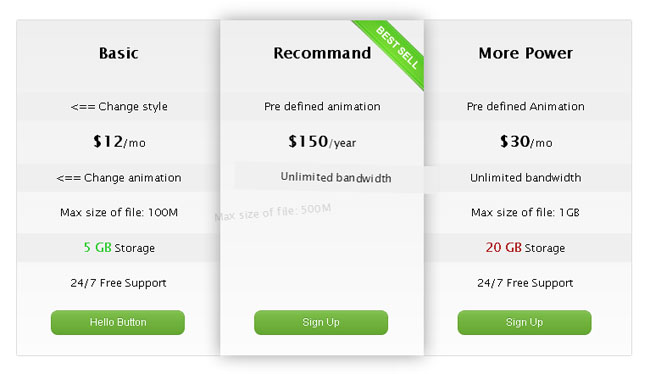Click the $30/mo price

pyautogui.click(x=526, y=142)
